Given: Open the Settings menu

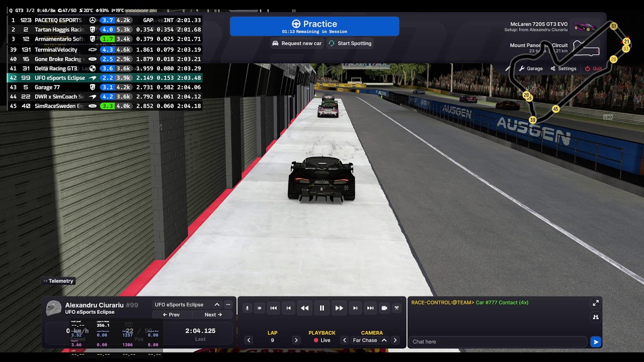Looking at the screenshot, I should 563,68.
